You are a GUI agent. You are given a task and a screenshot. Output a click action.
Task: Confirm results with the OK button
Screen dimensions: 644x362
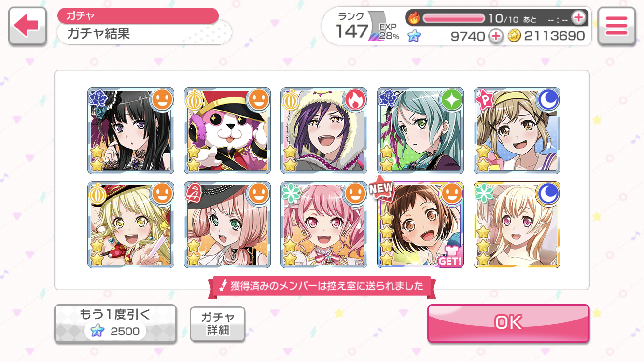pos(508,323)
